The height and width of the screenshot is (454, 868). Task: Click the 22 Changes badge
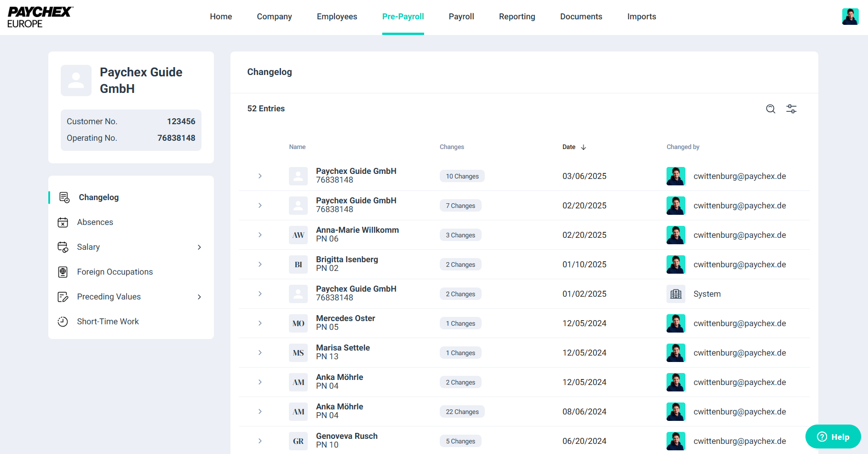pos(462,412)
